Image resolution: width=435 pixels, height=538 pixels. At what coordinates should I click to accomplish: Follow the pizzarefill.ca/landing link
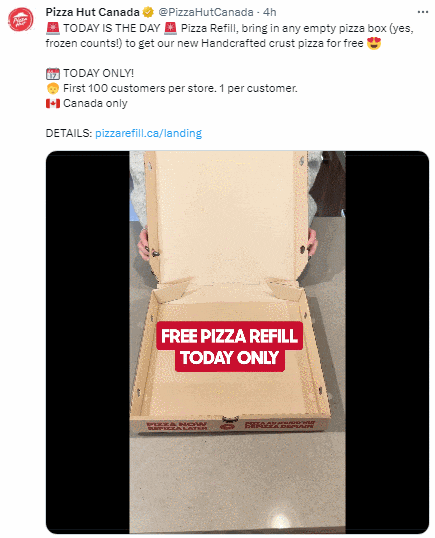(148, 133)
